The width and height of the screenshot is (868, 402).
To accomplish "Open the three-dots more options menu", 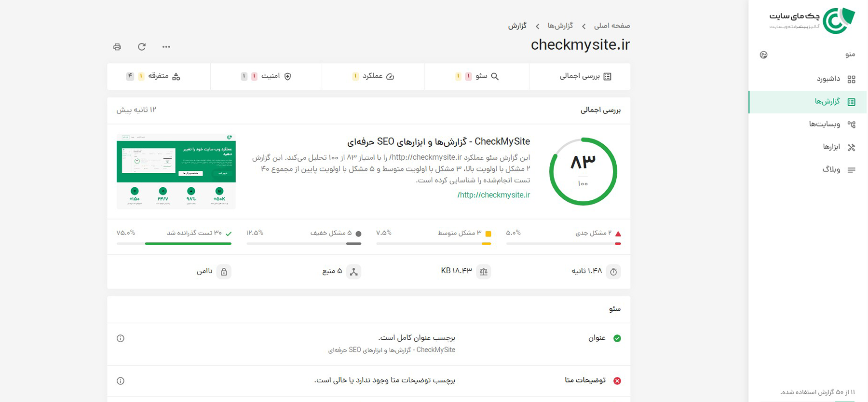I will [x=166, y=47].
